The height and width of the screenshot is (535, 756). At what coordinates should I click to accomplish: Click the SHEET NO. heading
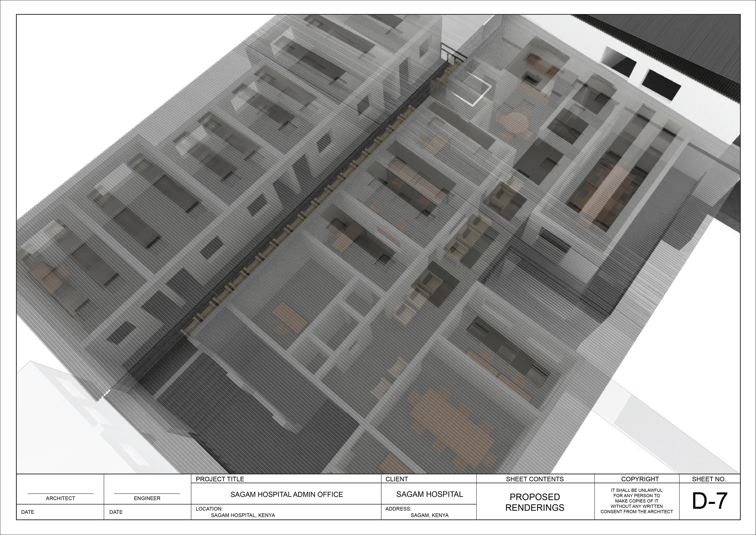coord(709,479)
